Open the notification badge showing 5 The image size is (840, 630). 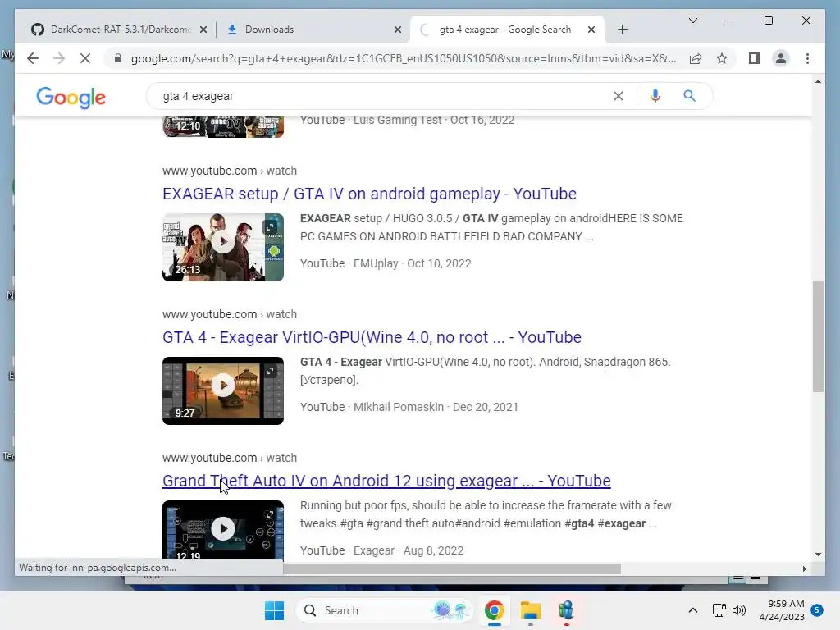click(816, 609)
